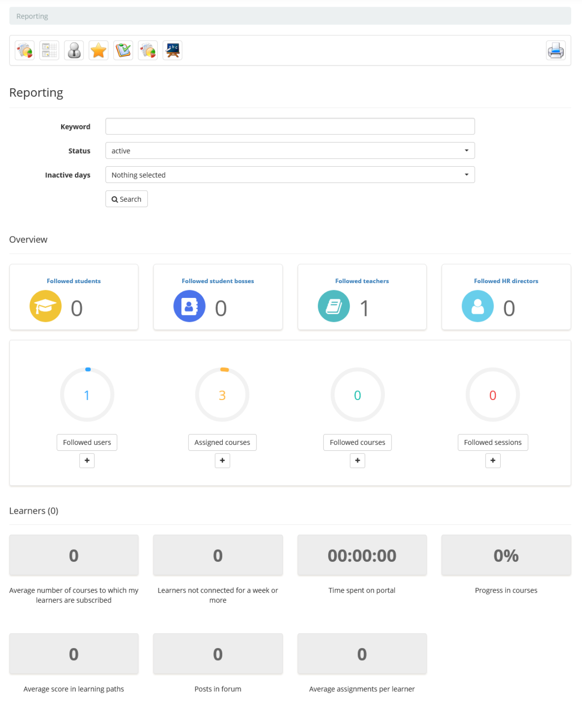Image resolution: width=582 pixels, height=728 pixels.
Task: Click 'Learners not connected for a week or more'
Action: coord(218,595)
